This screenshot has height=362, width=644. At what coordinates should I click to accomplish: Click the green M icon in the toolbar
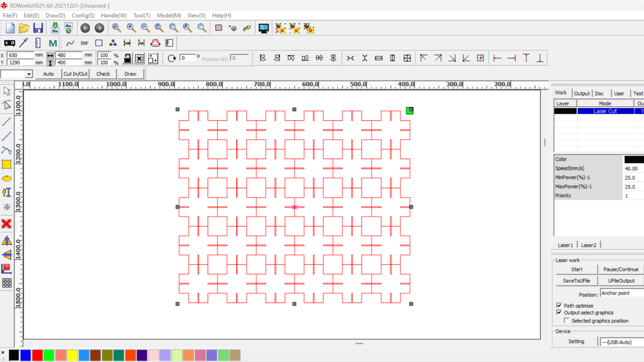pos(52,43)
